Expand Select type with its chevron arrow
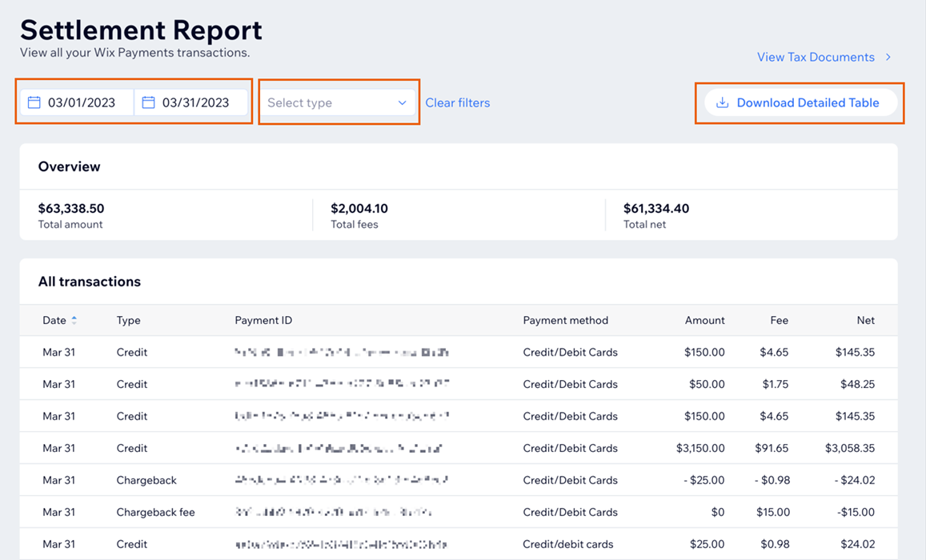The width and height of the screenshot is (926, 560). click(402, 102)
